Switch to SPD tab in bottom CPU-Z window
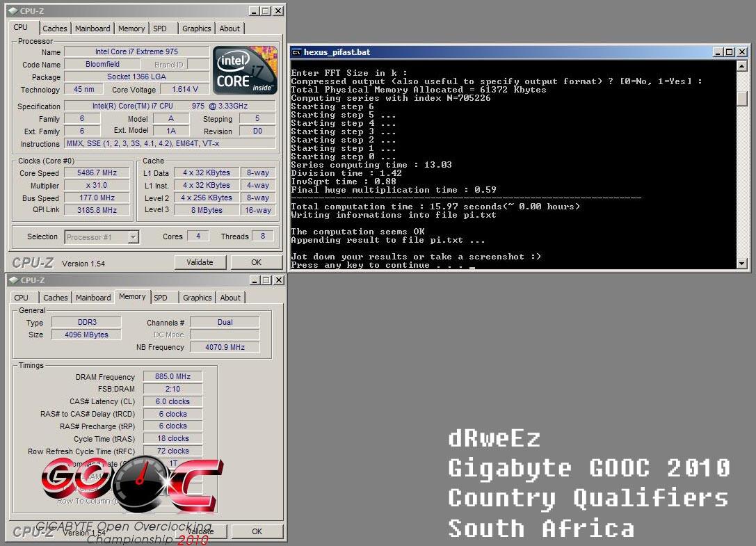Screen dimensions: 756x546 161,298
